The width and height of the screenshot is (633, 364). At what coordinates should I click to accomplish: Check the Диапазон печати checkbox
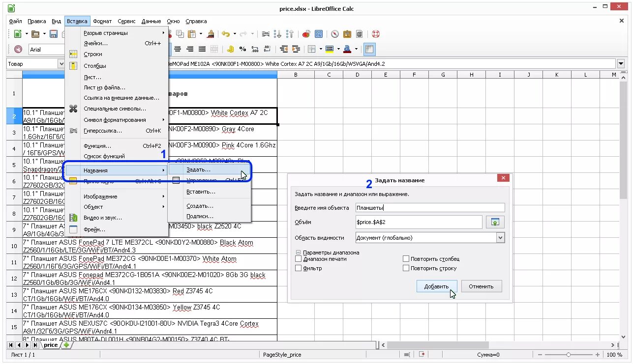[x=298, y=258]
